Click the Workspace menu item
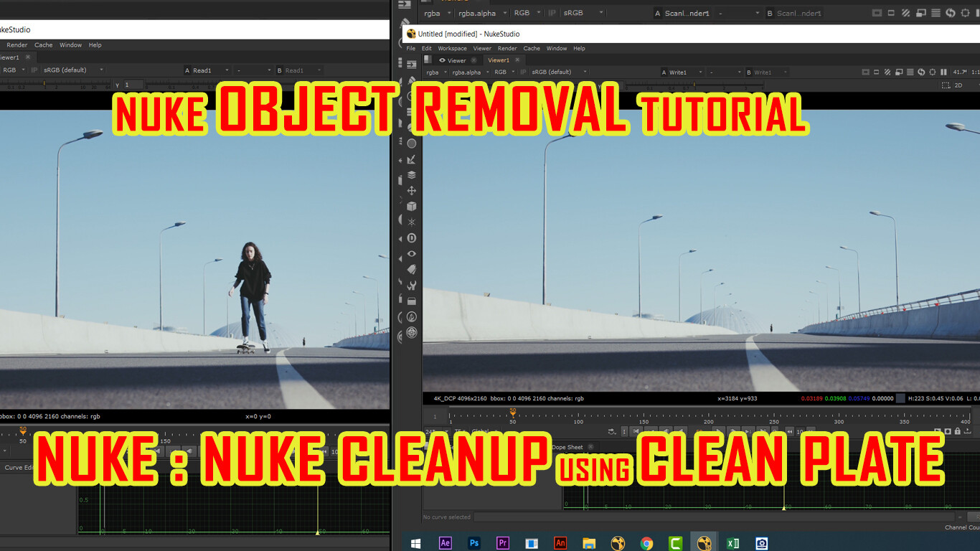 [452, 48]
